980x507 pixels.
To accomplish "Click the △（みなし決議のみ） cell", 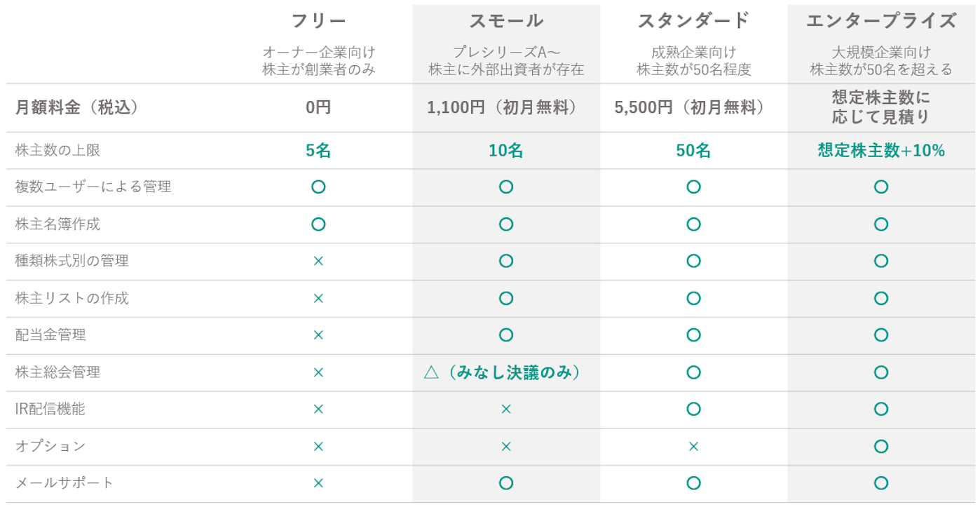I will point(505,372).
